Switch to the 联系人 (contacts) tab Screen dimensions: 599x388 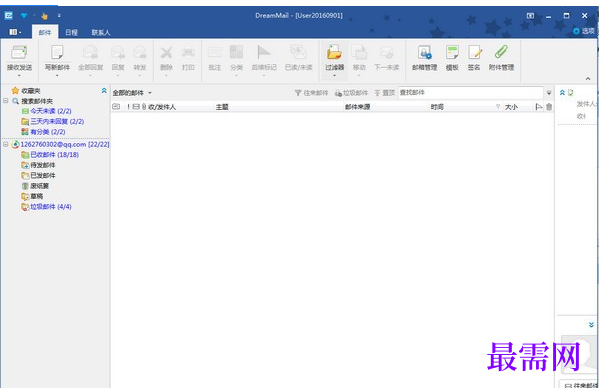pos(101,32)
